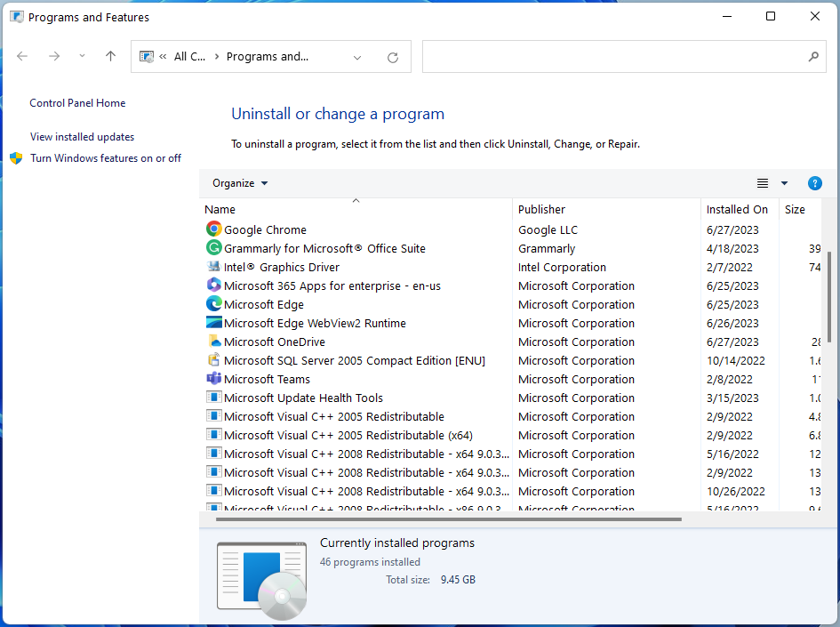Expand the address bar history dropdown

click(x=357, y=57)
